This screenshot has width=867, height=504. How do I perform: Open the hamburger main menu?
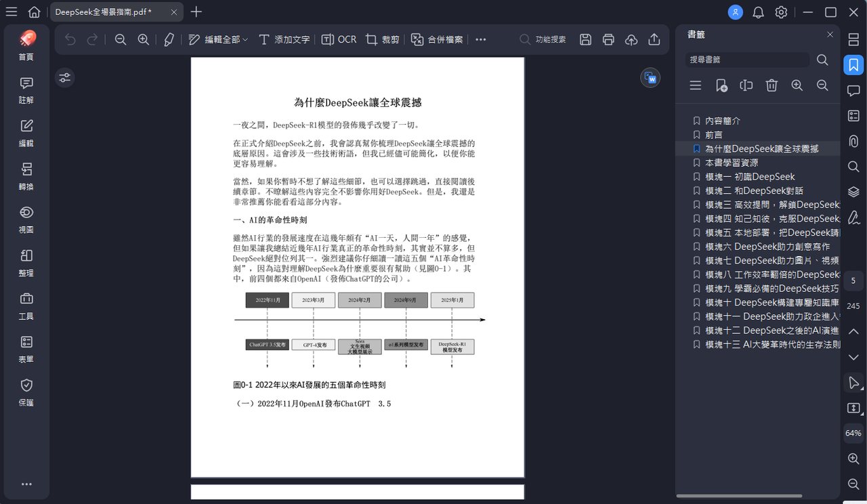click(12, 12)
